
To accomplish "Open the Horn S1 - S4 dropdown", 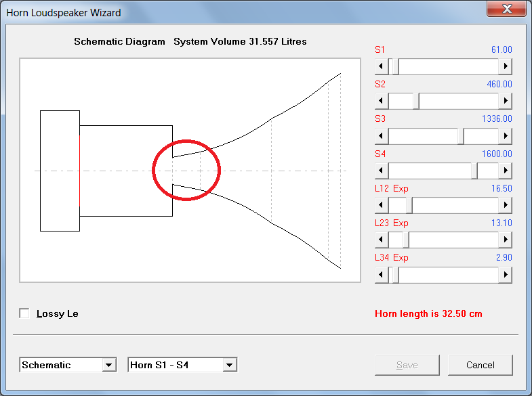I will pos(230,365).
